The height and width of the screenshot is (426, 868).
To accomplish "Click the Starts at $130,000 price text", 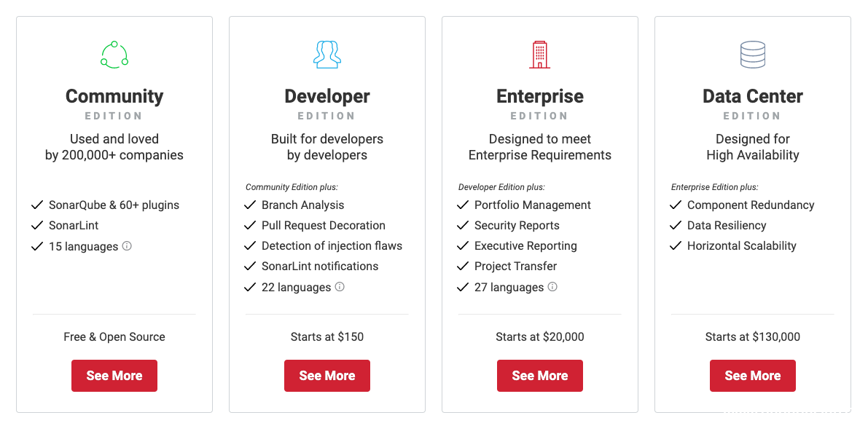I will (x=752, y=336).
